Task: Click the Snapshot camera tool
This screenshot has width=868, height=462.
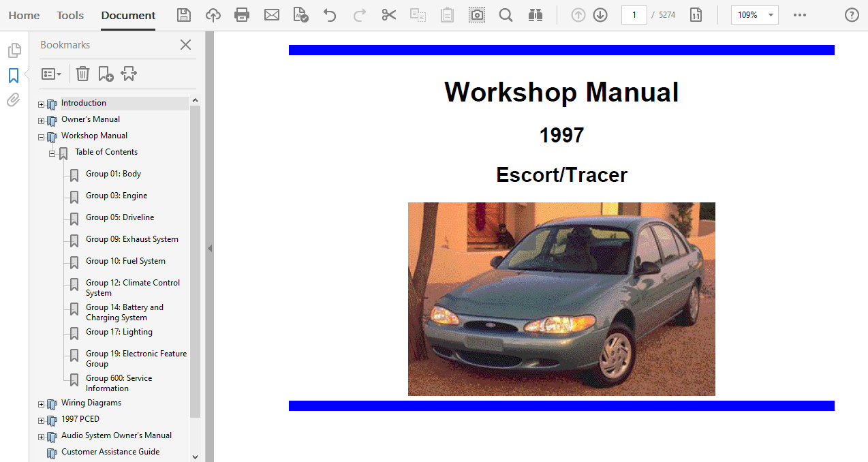Action: (x=477, y=15)
